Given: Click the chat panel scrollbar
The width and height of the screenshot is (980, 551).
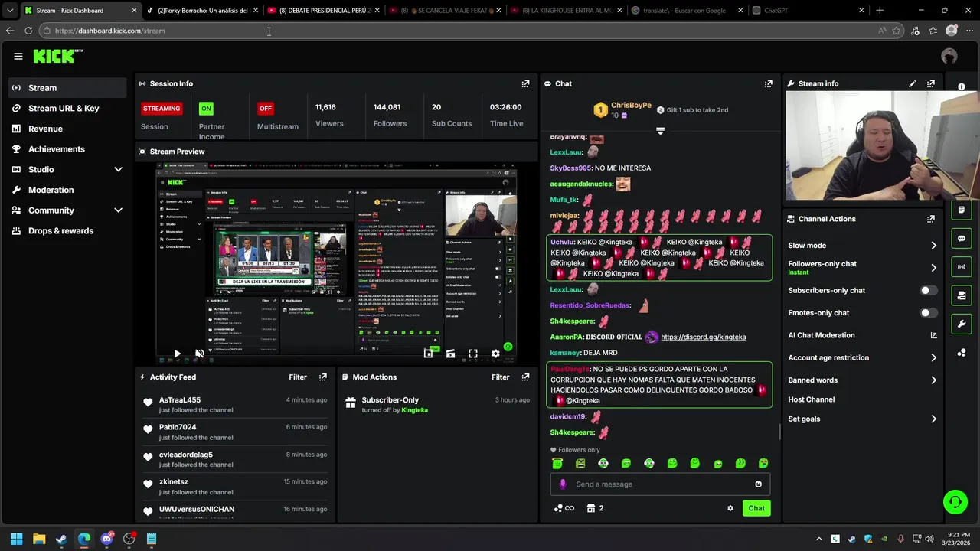Looking at the screenshot, I should [x=780, y=432].
